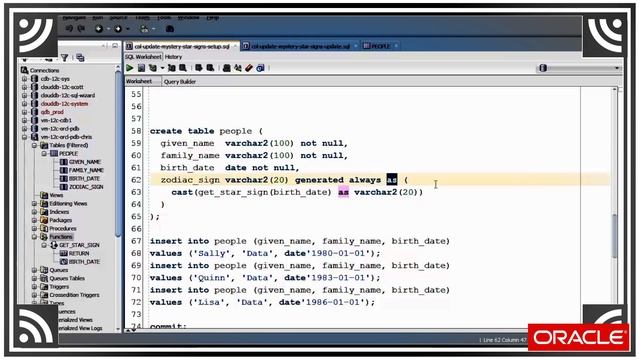The image size is (640, 360).
Task: Click line 58 'create table people (' in editor
Action: (206, 131)
